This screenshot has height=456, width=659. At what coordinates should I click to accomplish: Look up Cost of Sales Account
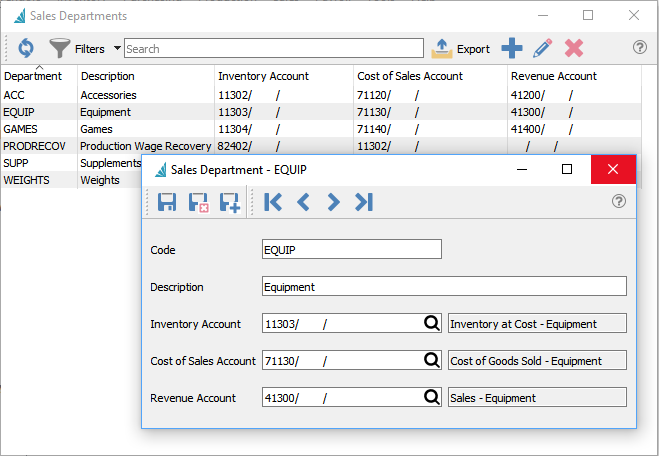(x=432, y=360)
